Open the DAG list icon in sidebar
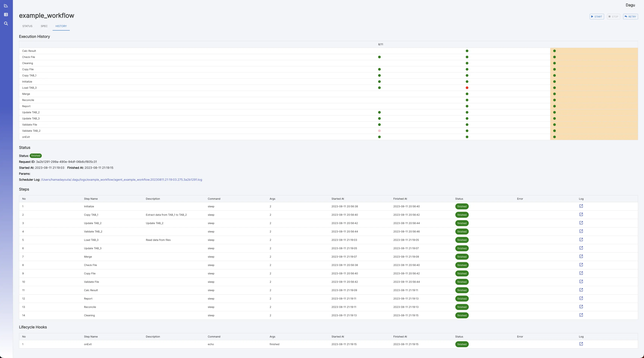This screenshot has width=644, height=358. tap(6, 15)
